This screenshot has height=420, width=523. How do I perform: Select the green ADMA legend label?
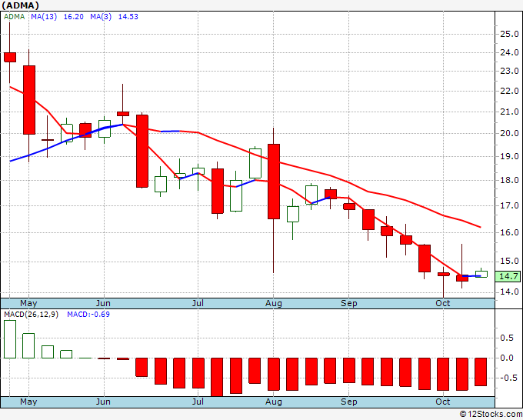click(x=15, y=17)
